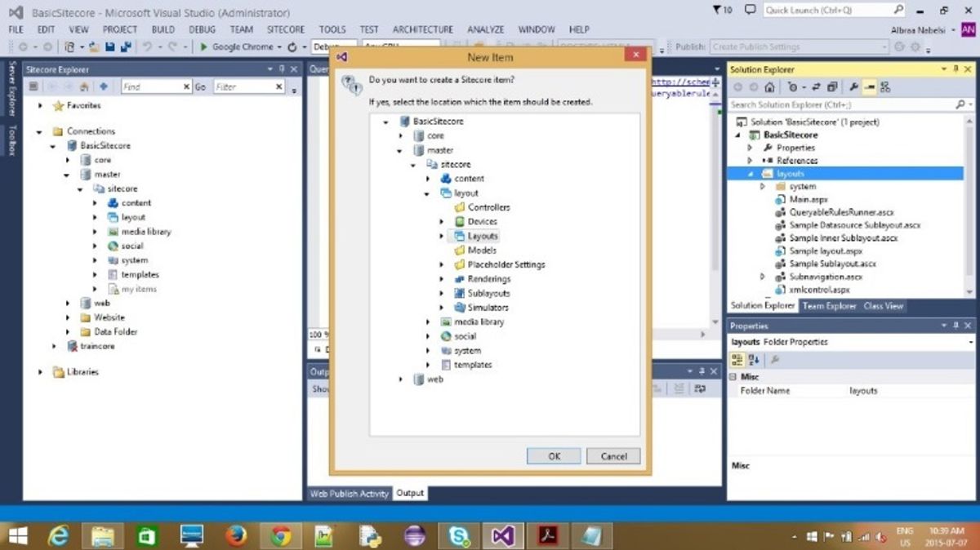Viewport: 980px width, 550px height.
Task: Switch to the Team Explorer tab
Action: coord(829,306)
